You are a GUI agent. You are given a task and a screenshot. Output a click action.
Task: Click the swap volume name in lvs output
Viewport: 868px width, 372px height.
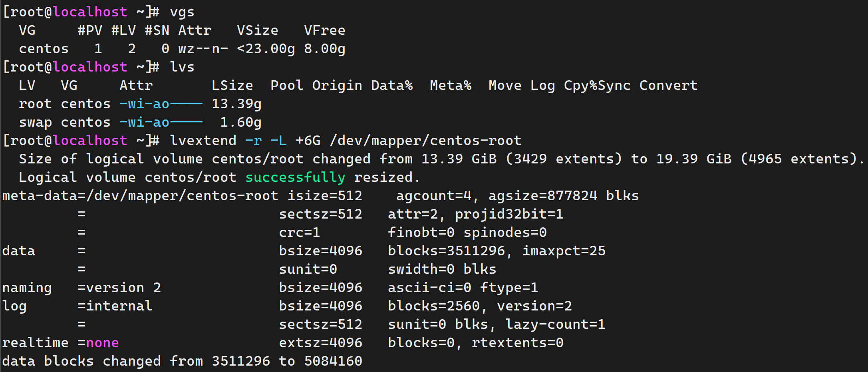[x=35, y=122]
